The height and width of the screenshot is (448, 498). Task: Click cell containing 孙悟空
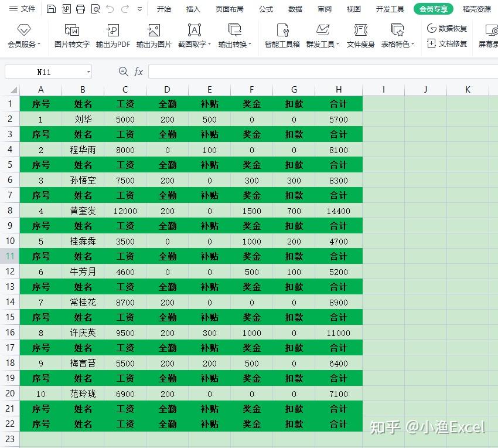[83, 180]
